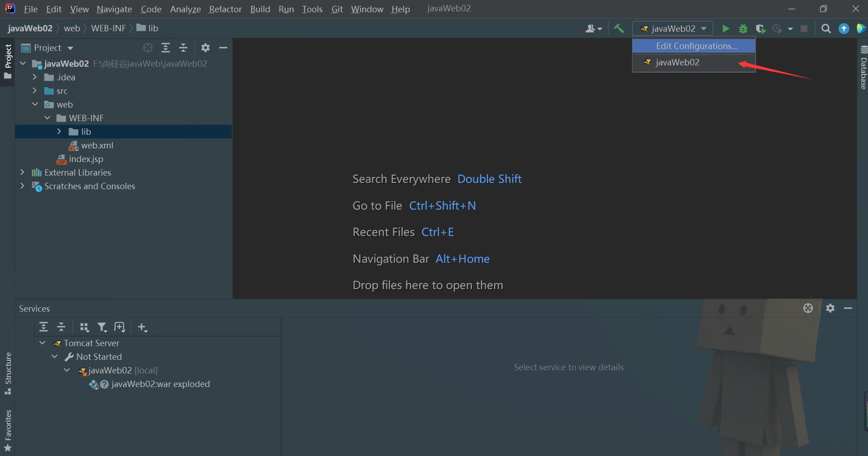Open the Services filter icon
The image size is (868, 456).
102,327
